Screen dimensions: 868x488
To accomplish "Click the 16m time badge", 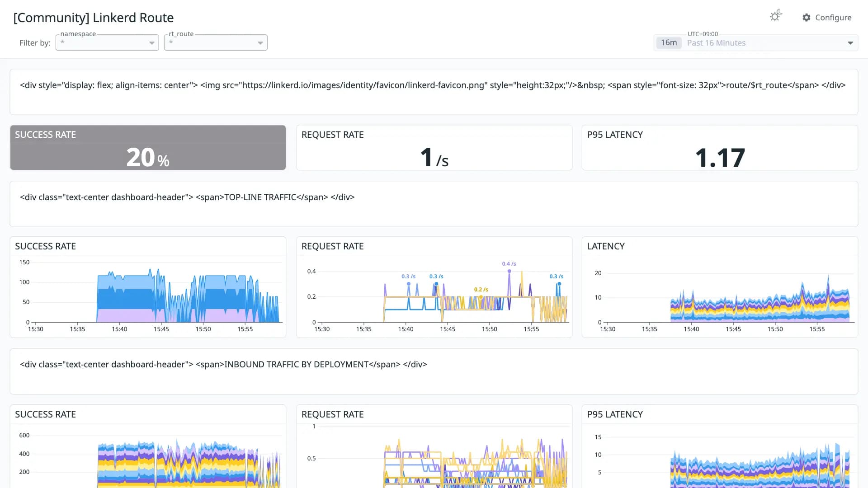I will point(669,43).
